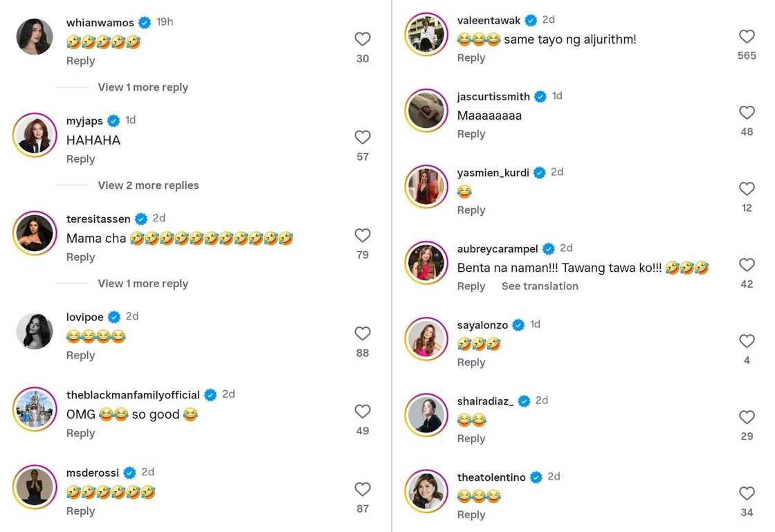This screenshot has height=532, width=775.
Task: Like myjaps' HAHAHA comment
Action: 363,138
